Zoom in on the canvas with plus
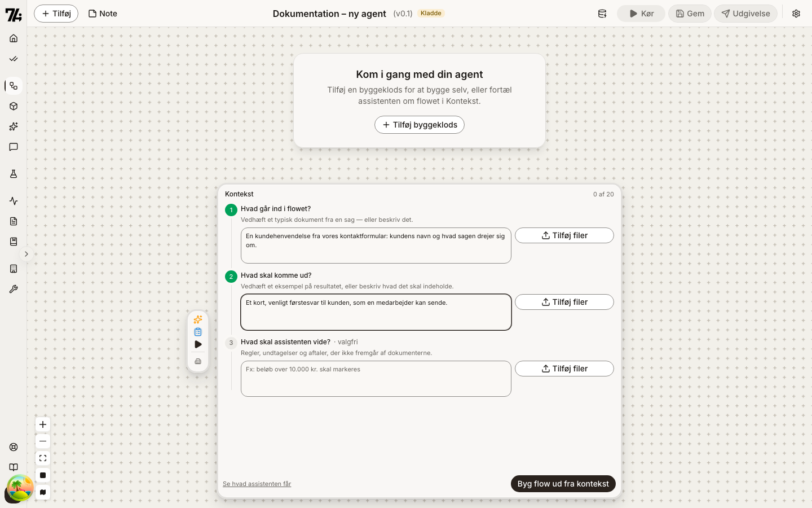The image size is (812, 508). tap(43, 424)
